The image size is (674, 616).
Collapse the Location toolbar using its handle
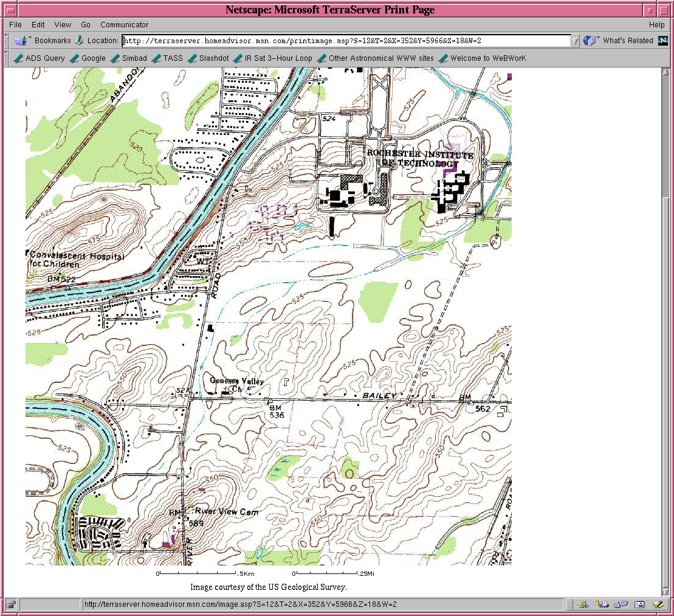coord(7,41)
